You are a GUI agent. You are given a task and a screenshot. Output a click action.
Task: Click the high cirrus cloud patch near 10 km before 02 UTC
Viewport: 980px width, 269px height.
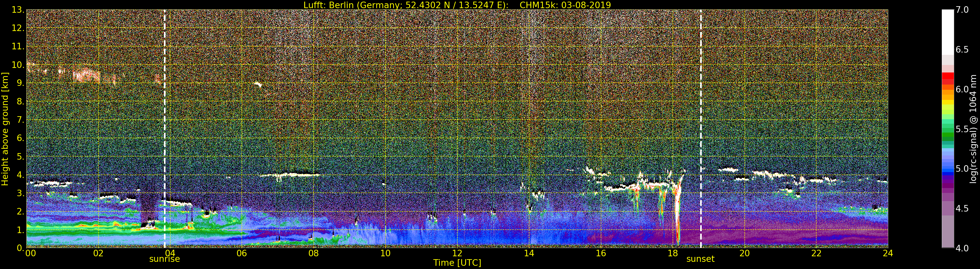[x=86, y=75]
